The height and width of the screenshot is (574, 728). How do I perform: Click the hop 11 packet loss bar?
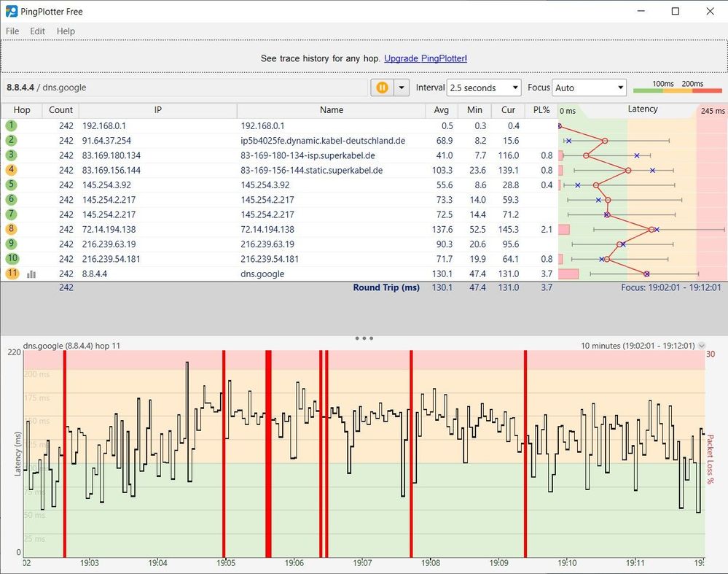pos(568,274)
